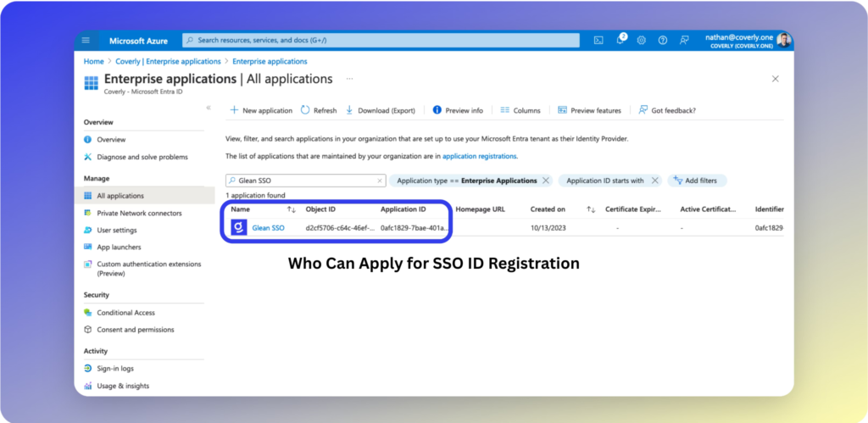The width and height of the screenshot is (868, 423).
Task: Click the Homepage URL column header
Action: 480,209
